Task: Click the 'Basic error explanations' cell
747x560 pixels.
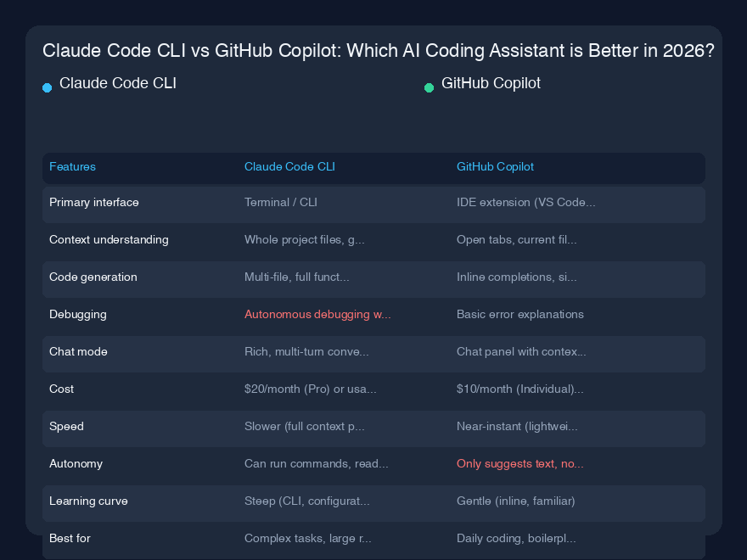Action: click(x=520, y=314)
